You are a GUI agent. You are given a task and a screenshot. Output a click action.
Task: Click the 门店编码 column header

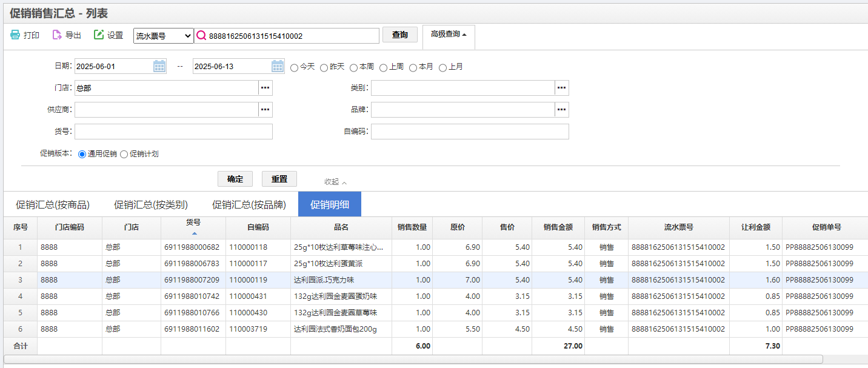click(x=70, y=227)
